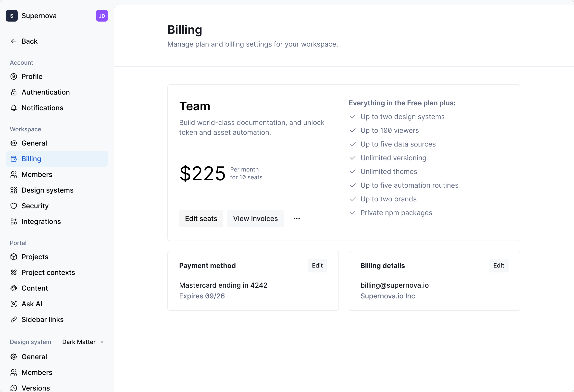This screenshot has width=574, height=392.
Task: Navigate back using the arrow icon
Action: point(14,41)
